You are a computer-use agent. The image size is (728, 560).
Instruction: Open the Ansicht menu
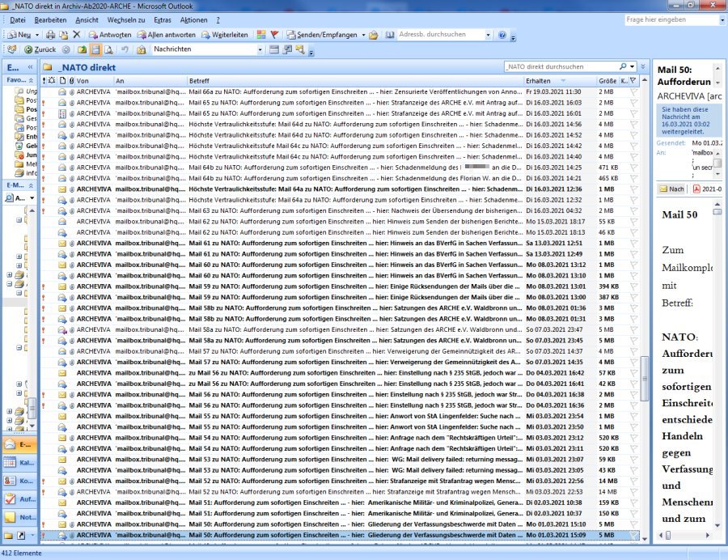87,20
